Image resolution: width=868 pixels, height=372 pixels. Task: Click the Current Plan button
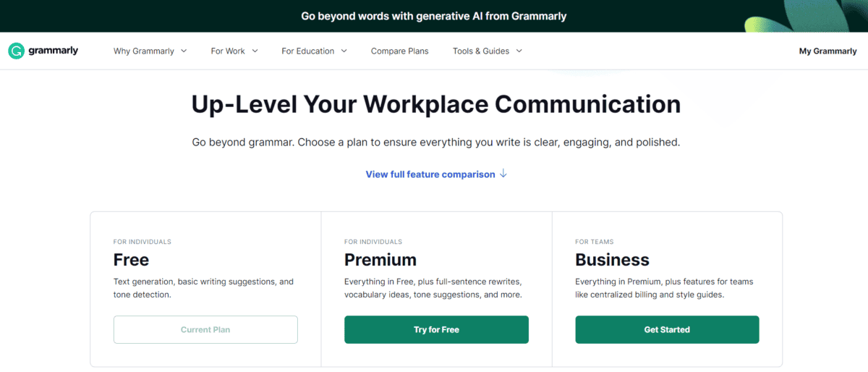point(205,329)
